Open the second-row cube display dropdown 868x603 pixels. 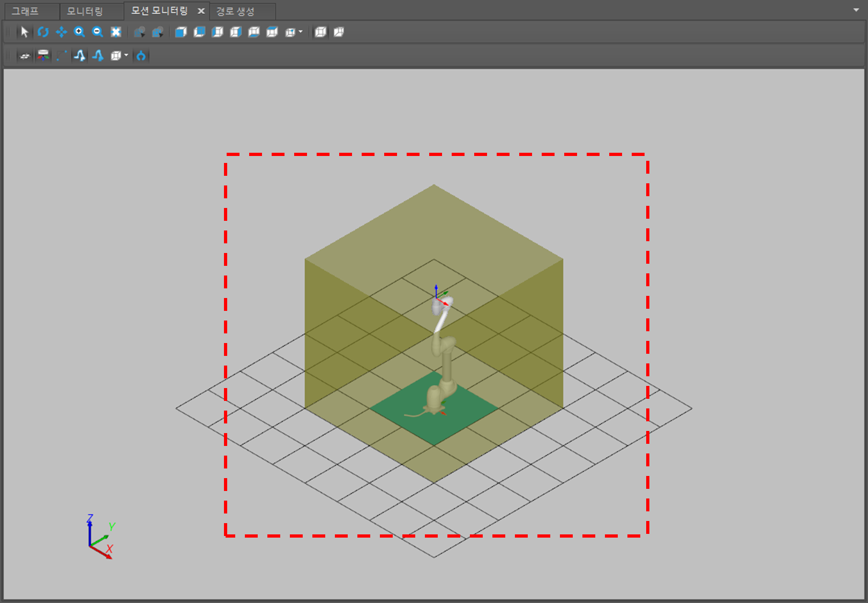pos(126,56)
